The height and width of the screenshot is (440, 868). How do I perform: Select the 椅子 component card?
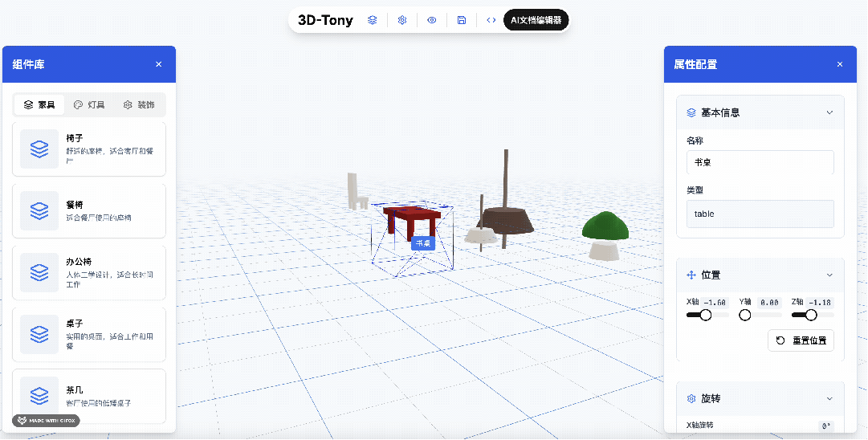89,149
